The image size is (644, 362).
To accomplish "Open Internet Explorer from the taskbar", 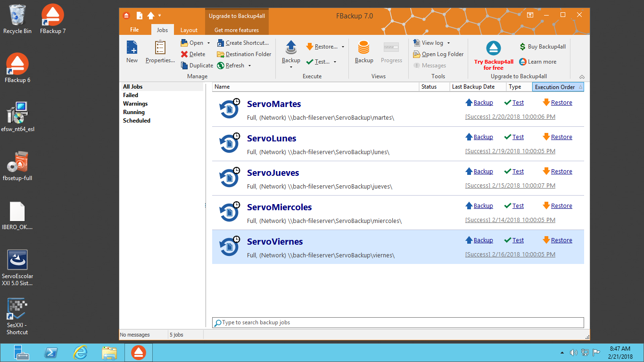I will click(x=81, y=353).
